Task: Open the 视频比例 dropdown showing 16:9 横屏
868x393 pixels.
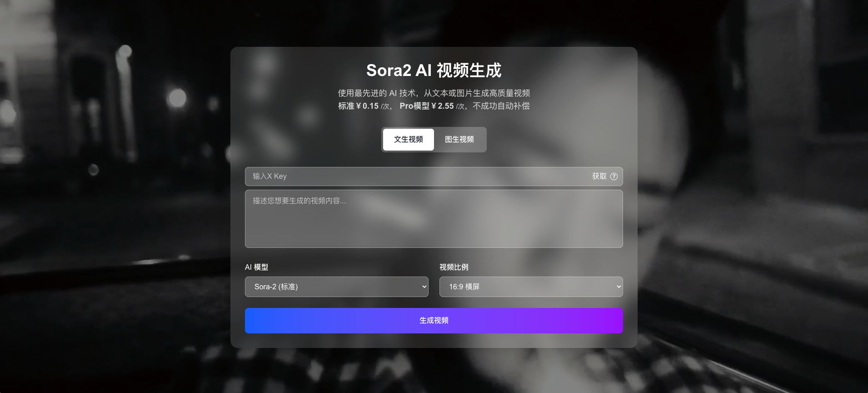Action: [x=531, y=287]
